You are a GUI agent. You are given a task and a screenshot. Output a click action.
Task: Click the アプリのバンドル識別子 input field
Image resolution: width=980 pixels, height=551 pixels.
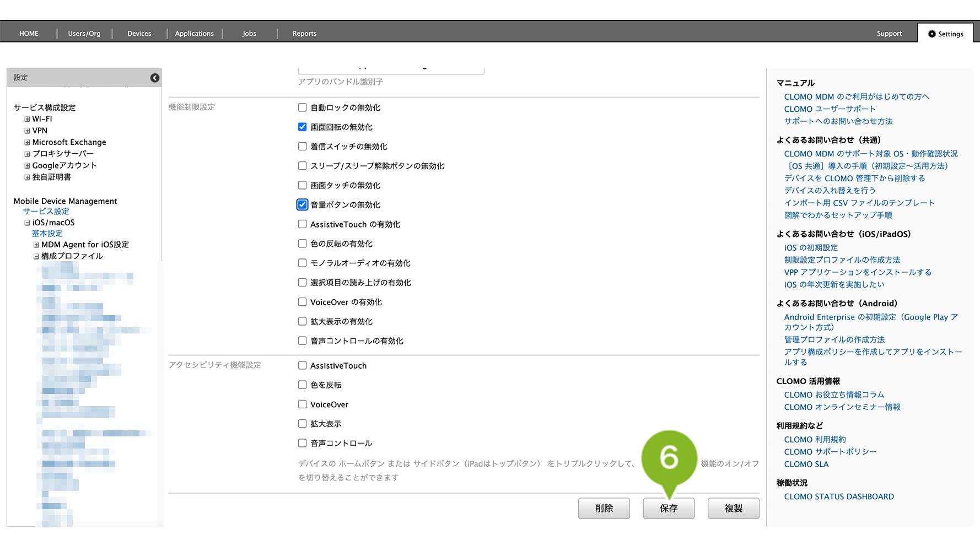(391, 71)
